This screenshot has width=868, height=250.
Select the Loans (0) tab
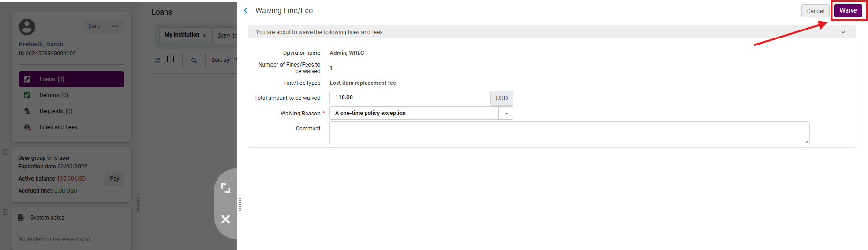coord(71,79)
